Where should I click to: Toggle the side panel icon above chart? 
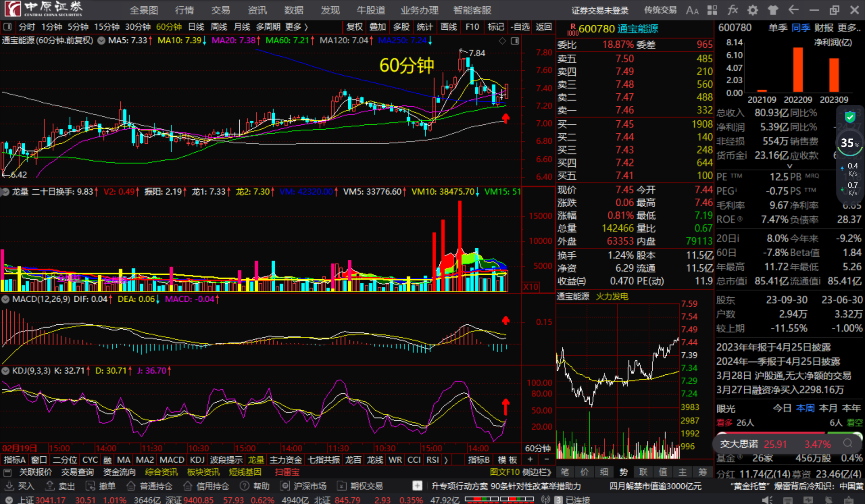point(515,41)
